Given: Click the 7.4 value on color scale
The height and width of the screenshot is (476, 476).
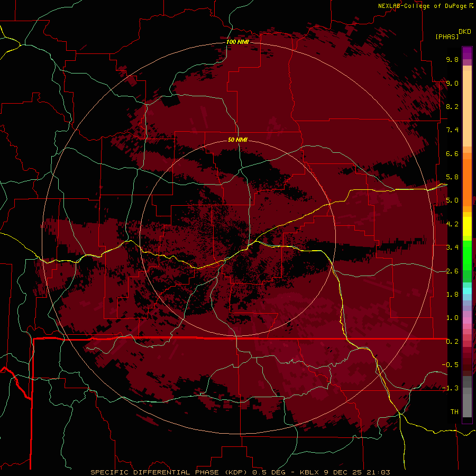Looking at the screenshot, I should 452,130.
